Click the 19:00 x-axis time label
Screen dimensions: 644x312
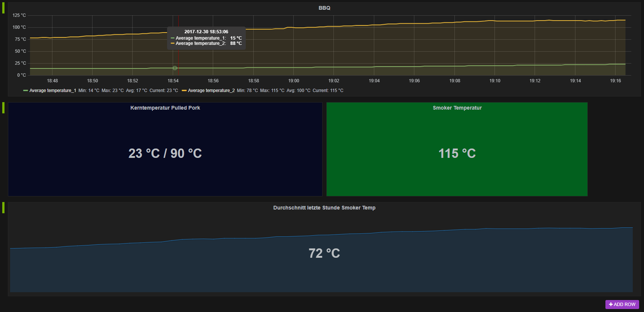pyautogui.click(x=294, y=81)
